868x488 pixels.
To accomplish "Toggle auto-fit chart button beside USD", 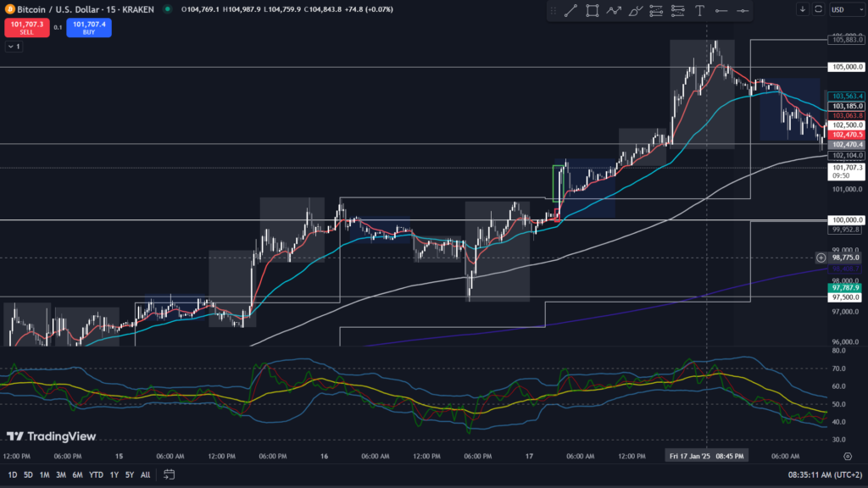I will click(818, 9).
